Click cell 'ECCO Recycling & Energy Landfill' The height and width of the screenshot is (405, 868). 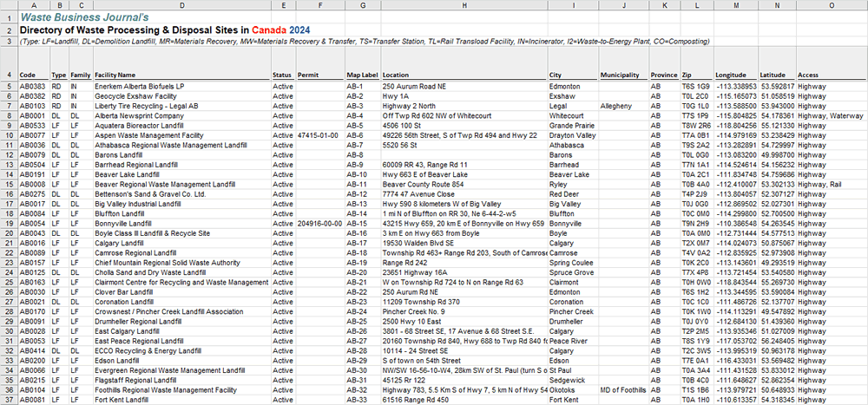point(182,350)
